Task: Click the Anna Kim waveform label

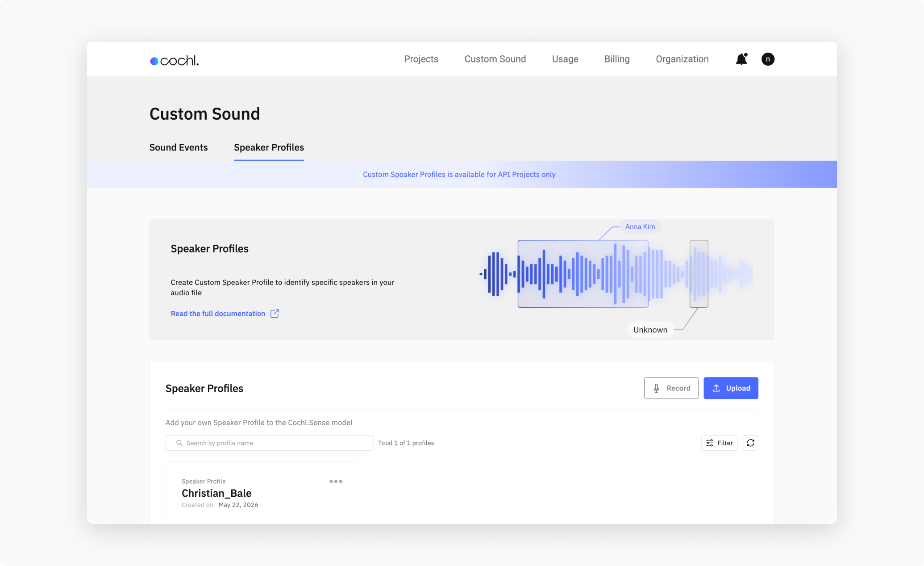Action: pyautogui.click(x=640, y=226)
